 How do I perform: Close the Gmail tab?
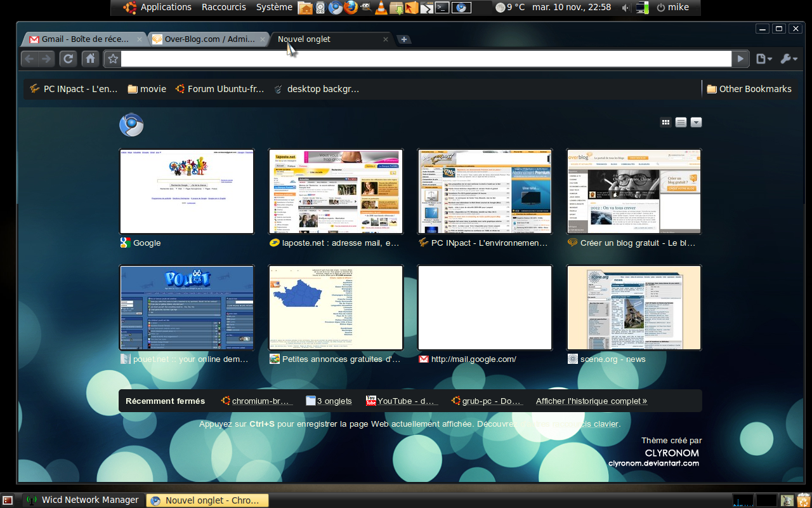tap(140, 39)
